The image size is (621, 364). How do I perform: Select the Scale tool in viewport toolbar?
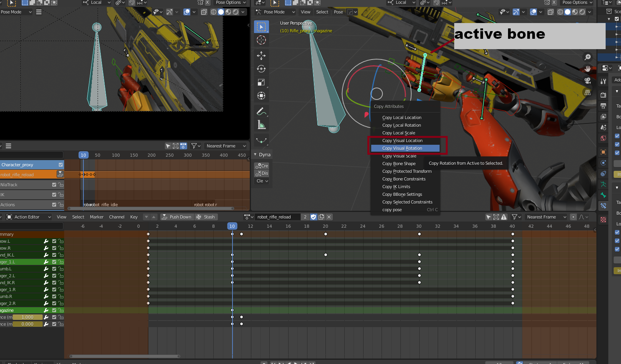click(x=261, y=83)
